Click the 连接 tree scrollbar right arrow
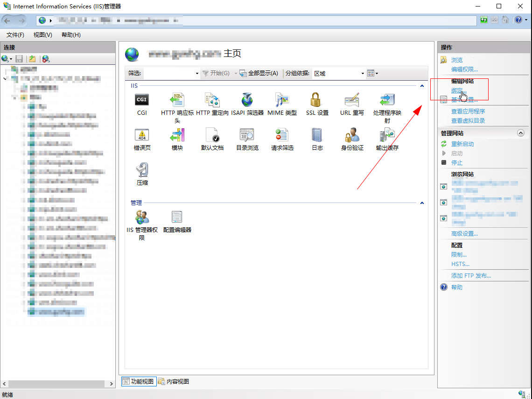532x399 pixels. tap(111, 384)
